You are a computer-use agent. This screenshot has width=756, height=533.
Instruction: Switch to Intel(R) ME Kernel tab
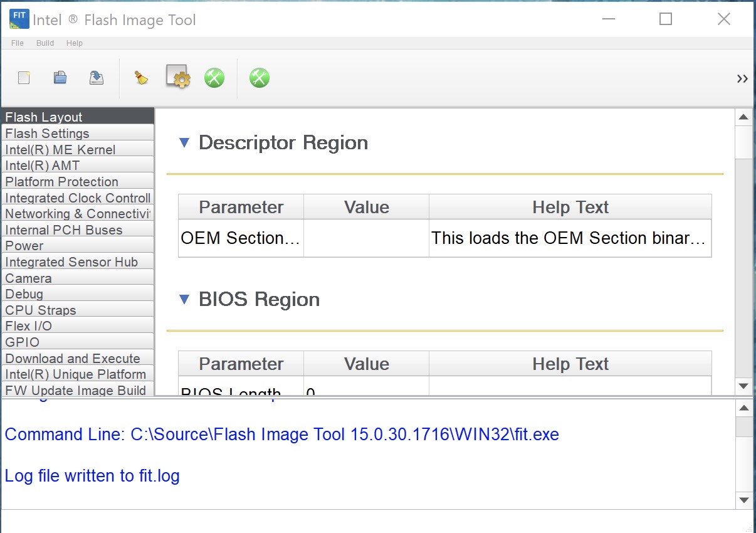point(60,150)
